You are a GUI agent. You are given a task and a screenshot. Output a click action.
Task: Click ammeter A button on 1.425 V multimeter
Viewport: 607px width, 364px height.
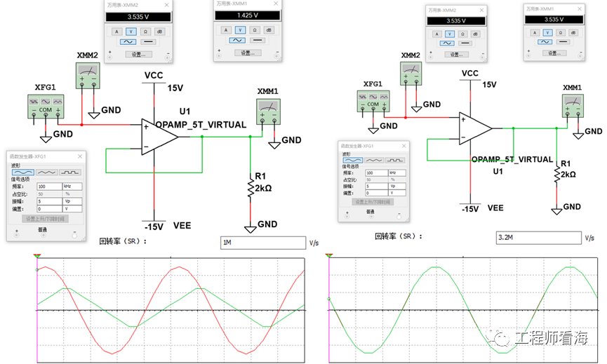coord(225,30)
